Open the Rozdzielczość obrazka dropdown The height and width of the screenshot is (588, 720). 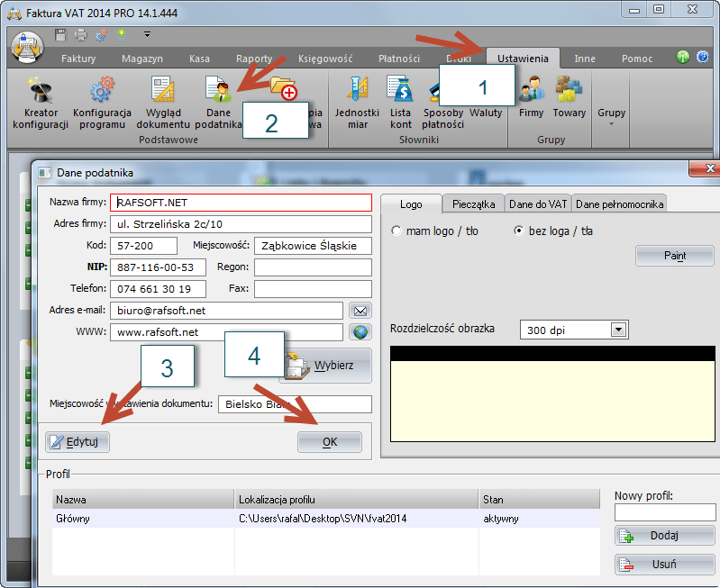[x=618, y=330]
